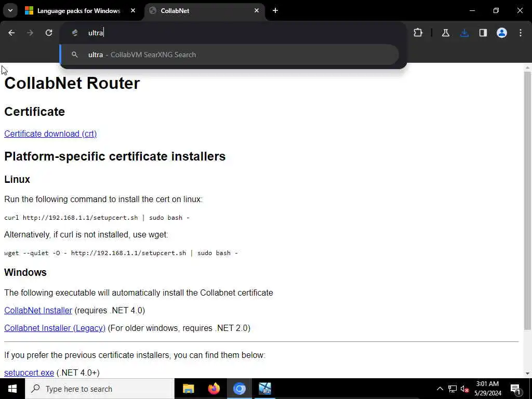The width and height of the screenshot is (532, 399).
Task: Open the profile avatar menu
Action: click(x=502, y=33)
